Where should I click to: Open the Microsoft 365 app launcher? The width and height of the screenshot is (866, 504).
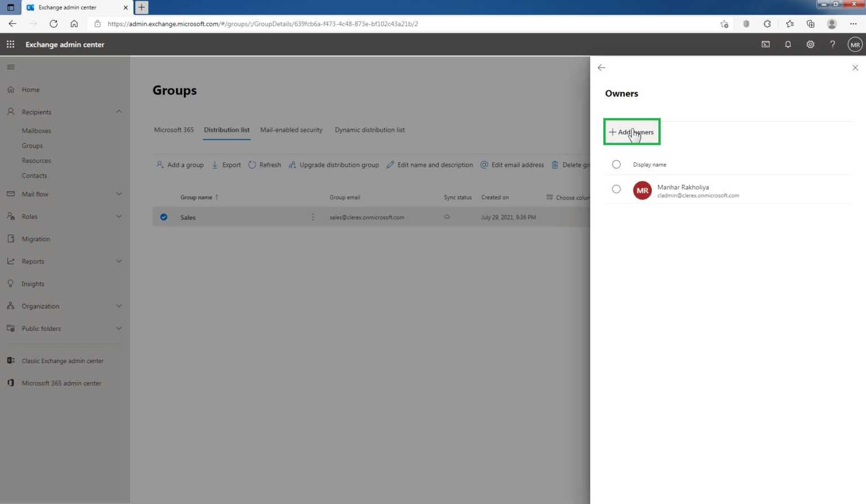pyautogui.click(x=10, y=44)
